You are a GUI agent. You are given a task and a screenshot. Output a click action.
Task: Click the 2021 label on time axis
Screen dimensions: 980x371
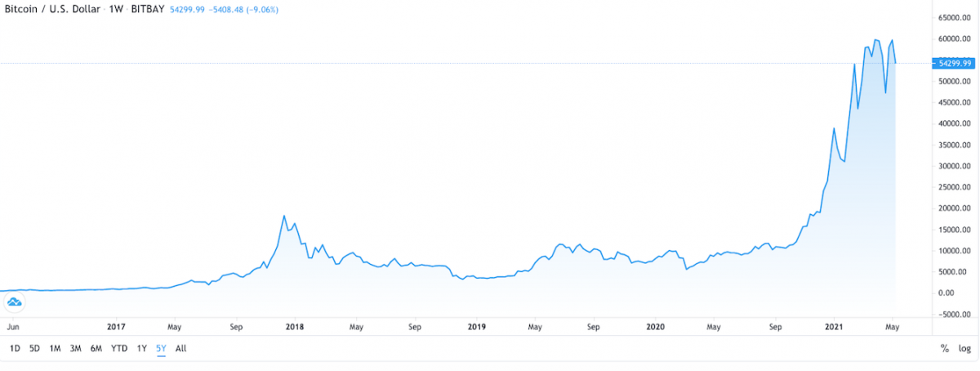[834, 327]
